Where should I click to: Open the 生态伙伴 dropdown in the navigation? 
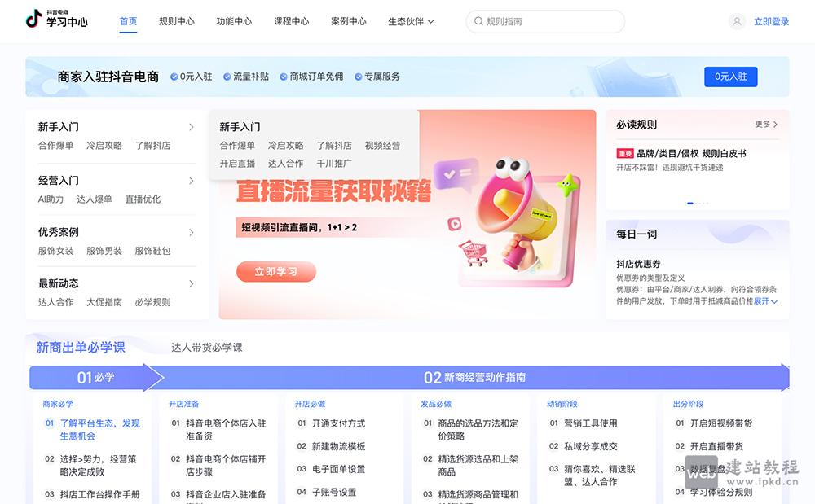(411, 21)
